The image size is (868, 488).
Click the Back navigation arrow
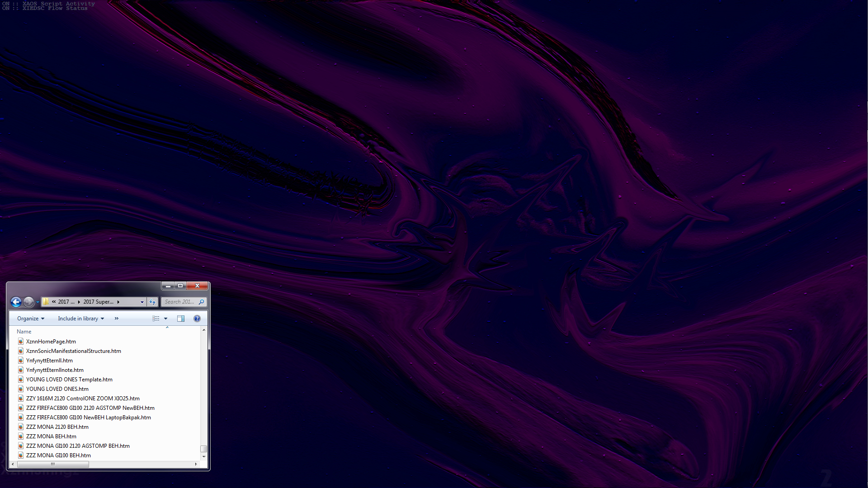(x=16, y=302)
